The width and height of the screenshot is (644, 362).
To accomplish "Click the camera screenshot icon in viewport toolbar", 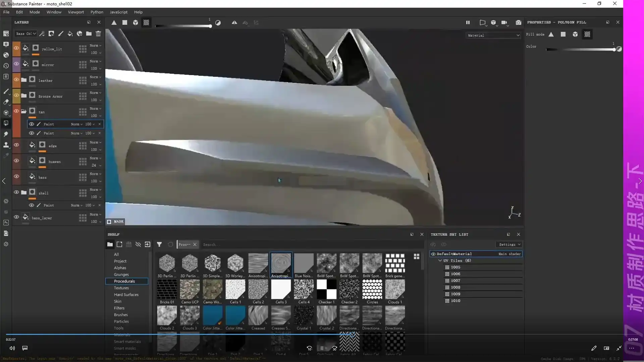I will tap(518, 22).
